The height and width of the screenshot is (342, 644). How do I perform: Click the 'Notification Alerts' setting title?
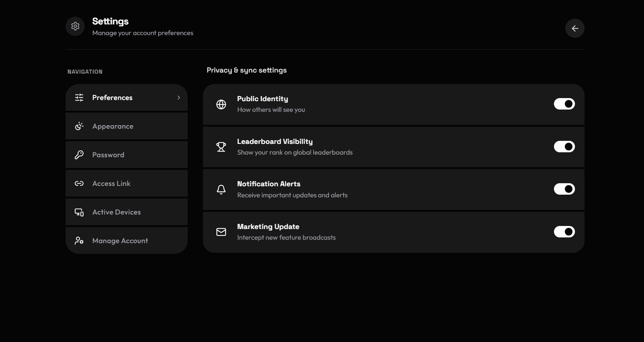pyautogui.click(x=269, y=184)
